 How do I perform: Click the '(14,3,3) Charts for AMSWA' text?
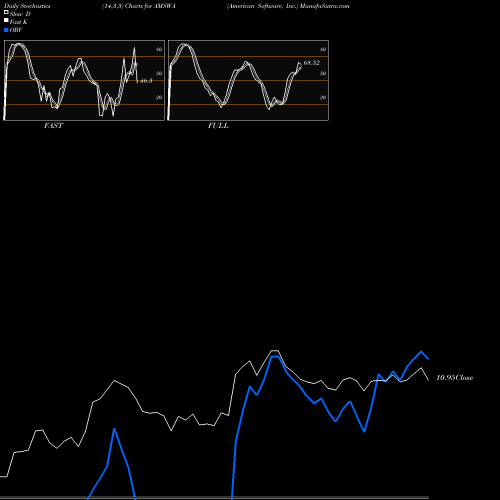(139, 6)
